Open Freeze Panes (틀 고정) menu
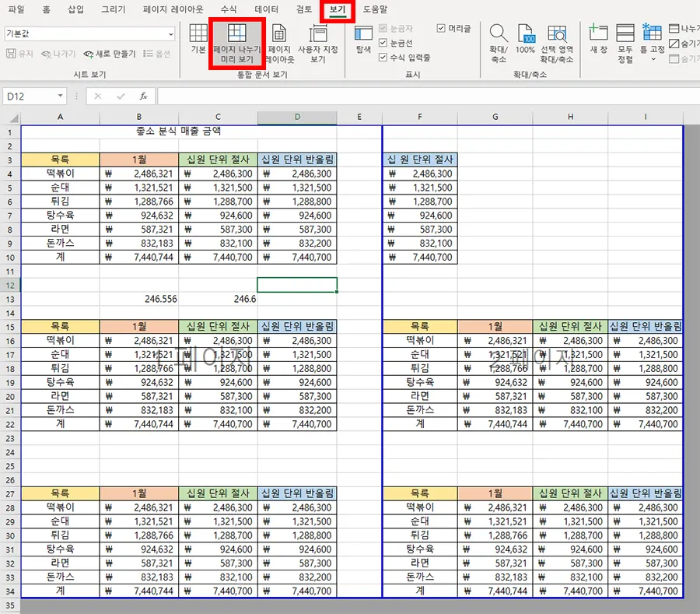The width and height of the screenshot is (700, 614). click(653, 44)
